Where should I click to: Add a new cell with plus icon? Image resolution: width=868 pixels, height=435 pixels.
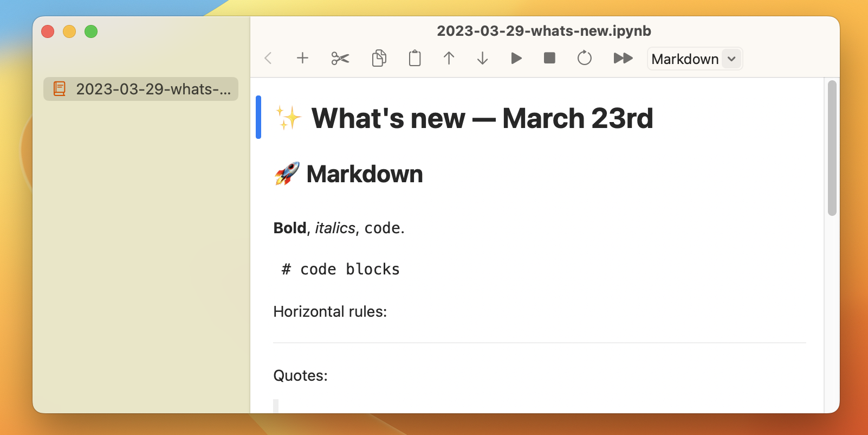pyautogui.click(x=302, y=58)
